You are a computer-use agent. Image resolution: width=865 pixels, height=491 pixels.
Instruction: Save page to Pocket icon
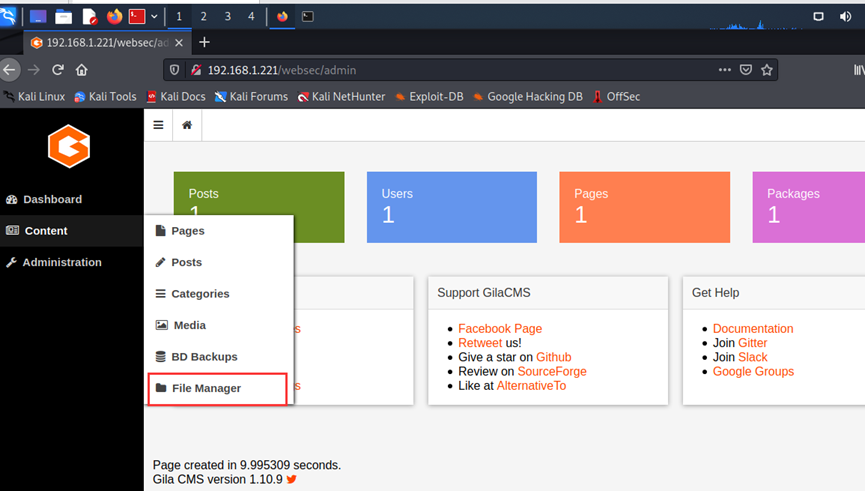746,70
